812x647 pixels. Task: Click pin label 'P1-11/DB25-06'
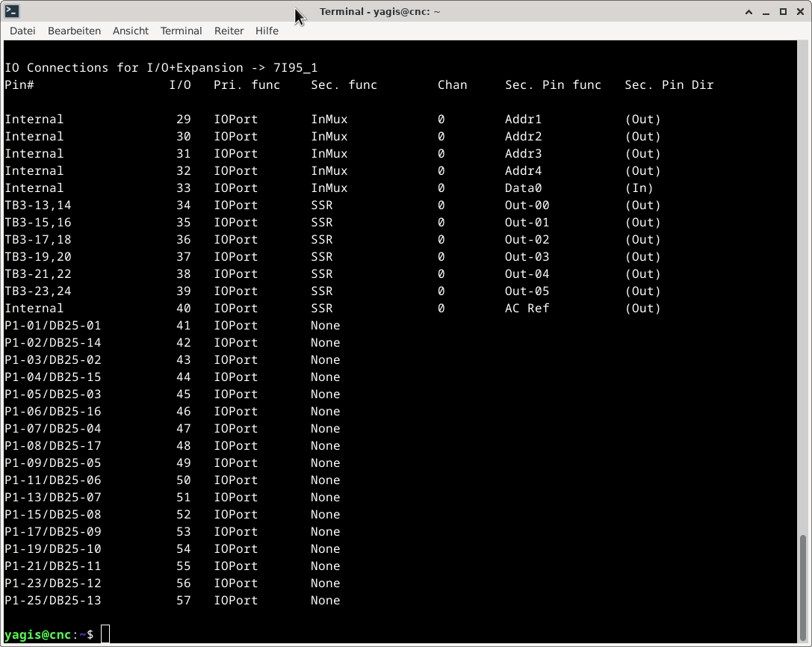[x=53, y=480]
